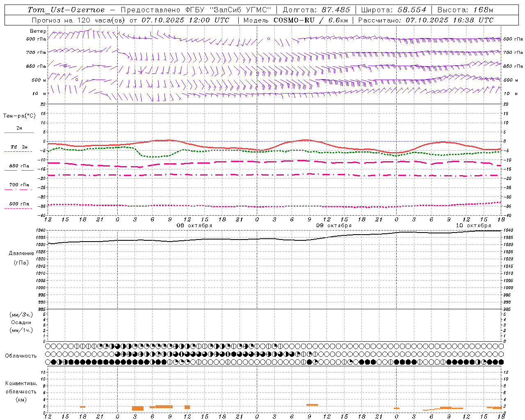The width and height of the screenshot is (525, 420).
Task: Click the Ветер label of wind panel
Action: click(x=38, y=31)
